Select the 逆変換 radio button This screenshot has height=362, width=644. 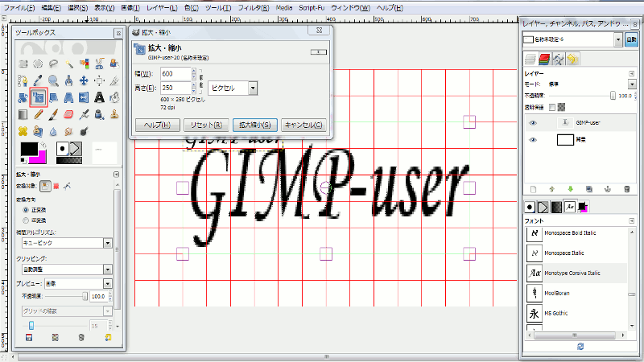26,220
